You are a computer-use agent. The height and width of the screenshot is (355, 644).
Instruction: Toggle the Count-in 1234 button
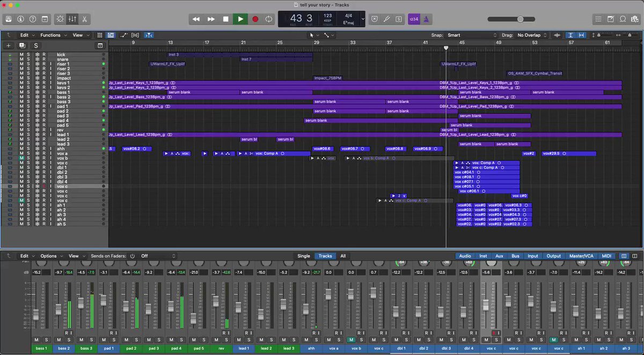pos(413,19)
